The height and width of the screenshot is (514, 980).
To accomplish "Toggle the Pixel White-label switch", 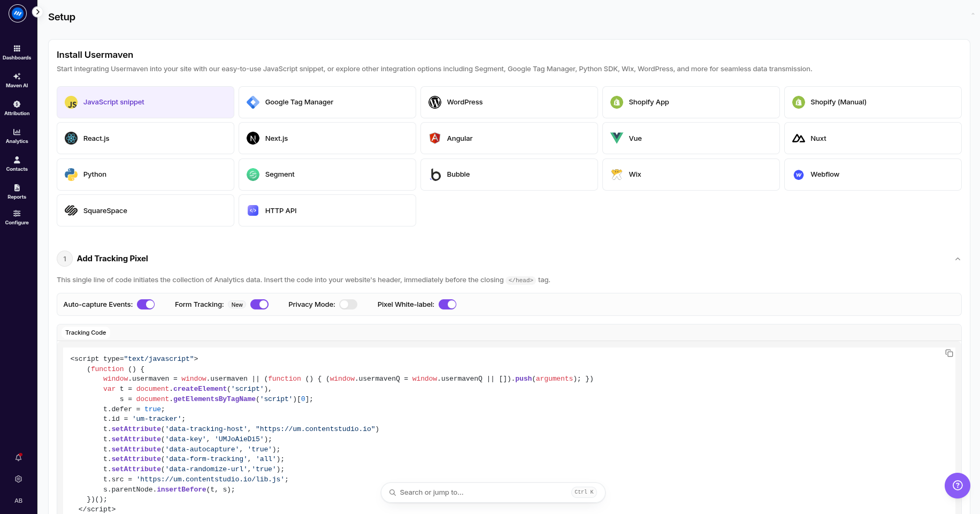I will point(448,305).
